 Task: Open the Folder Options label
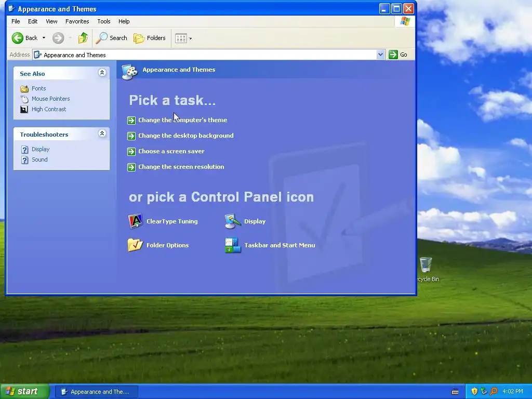(x=168, y=245)
